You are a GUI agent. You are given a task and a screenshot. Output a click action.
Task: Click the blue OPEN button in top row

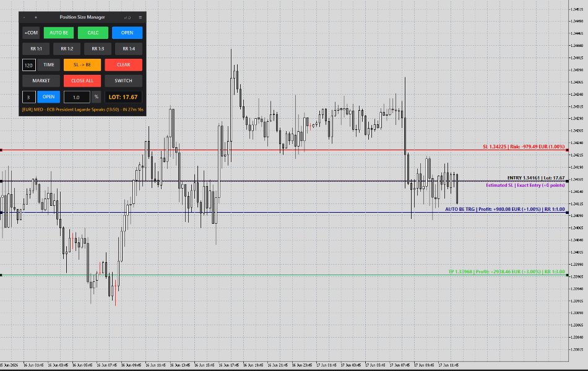pyautogui.click(x=127, y=33)
